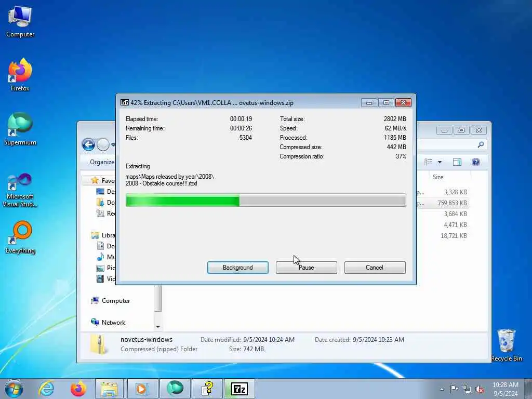Screen dimensions: 532x399
Task: Select the file sized 3,684 KB
Action: [x=455, y=214]
